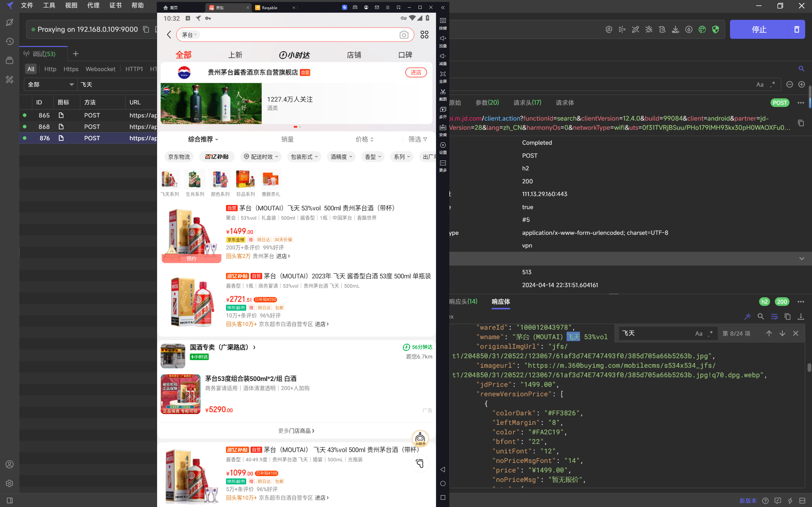Click the green shield icon in top toolbar
The height and width of the screenshot is (507, 812).
(716, 30)
